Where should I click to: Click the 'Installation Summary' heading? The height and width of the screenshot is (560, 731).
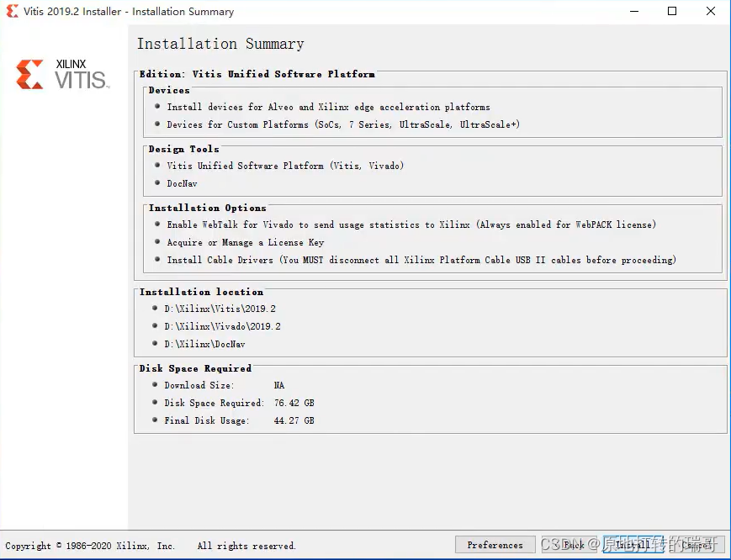pos(220,44)
